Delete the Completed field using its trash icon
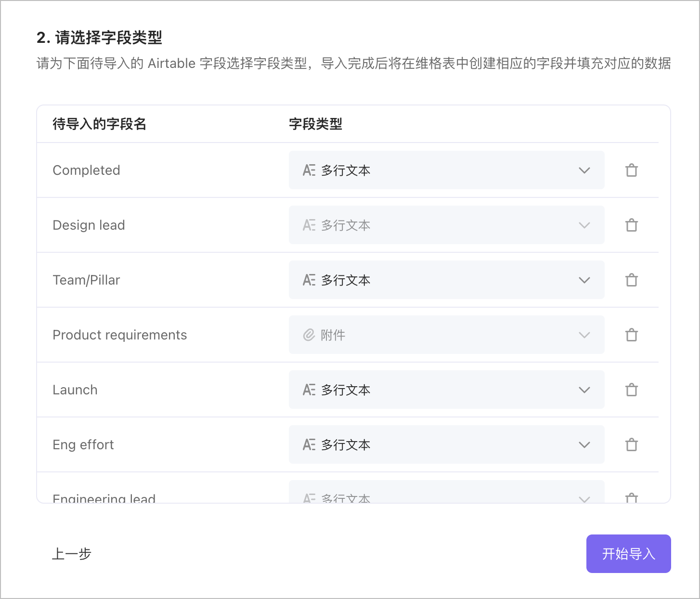The image size is (700, 599). pos(632,170)
